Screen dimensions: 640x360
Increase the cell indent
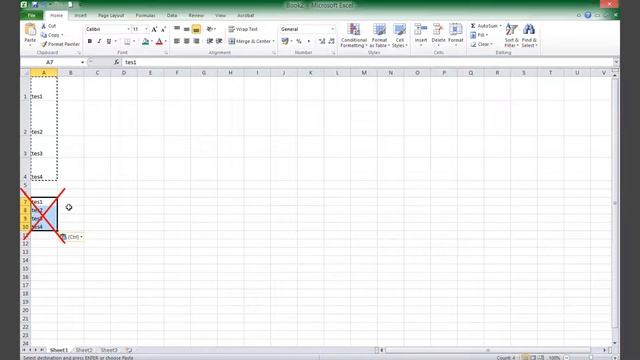click(219, 41)
